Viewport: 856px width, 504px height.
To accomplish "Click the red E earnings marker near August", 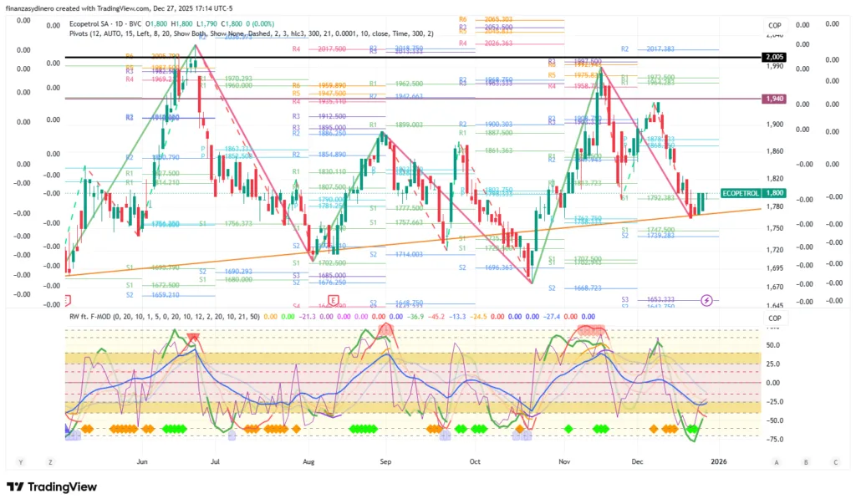I will [x=333, y=299].
